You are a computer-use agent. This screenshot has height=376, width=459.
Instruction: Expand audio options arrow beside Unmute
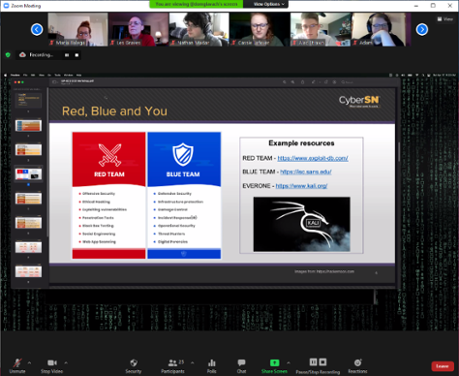click(29, 363)
